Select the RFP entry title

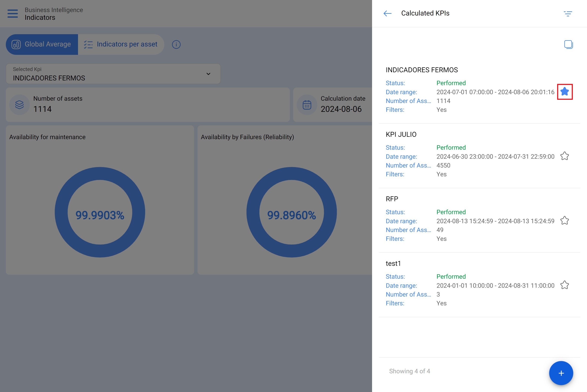coord(392,199)
